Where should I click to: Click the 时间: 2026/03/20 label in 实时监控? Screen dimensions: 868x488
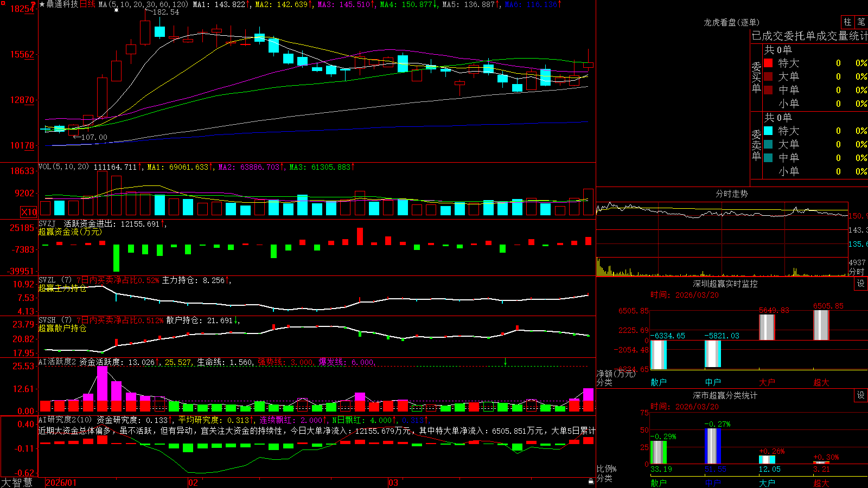[685, 295]
